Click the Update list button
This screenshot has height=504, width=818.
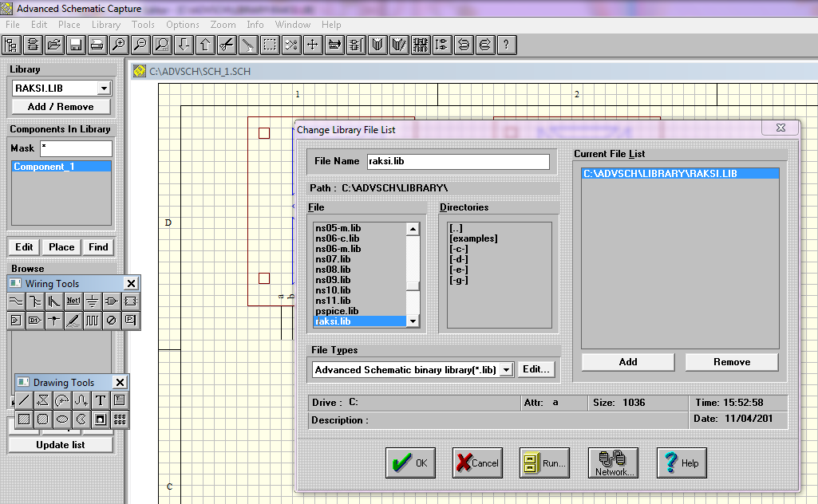point(61,444)
